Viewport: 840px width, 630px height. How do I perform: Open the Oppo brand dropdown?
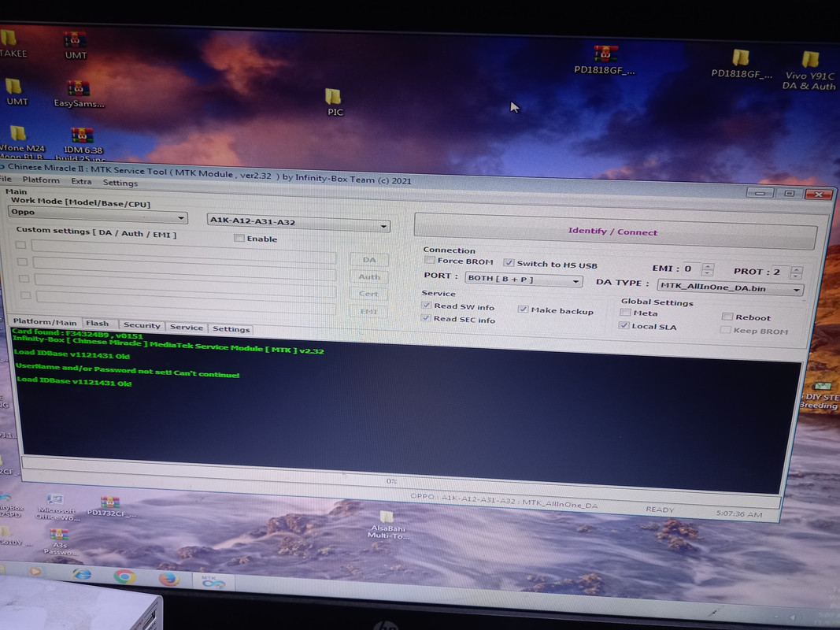[x=98, y=213]
